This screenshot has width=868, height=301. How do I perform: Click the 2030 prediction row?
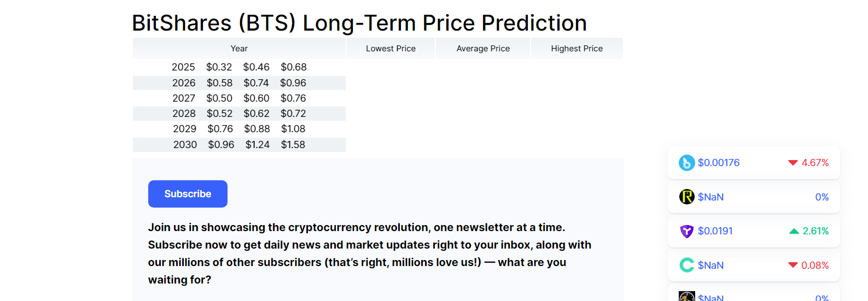[x=239, y=145]
